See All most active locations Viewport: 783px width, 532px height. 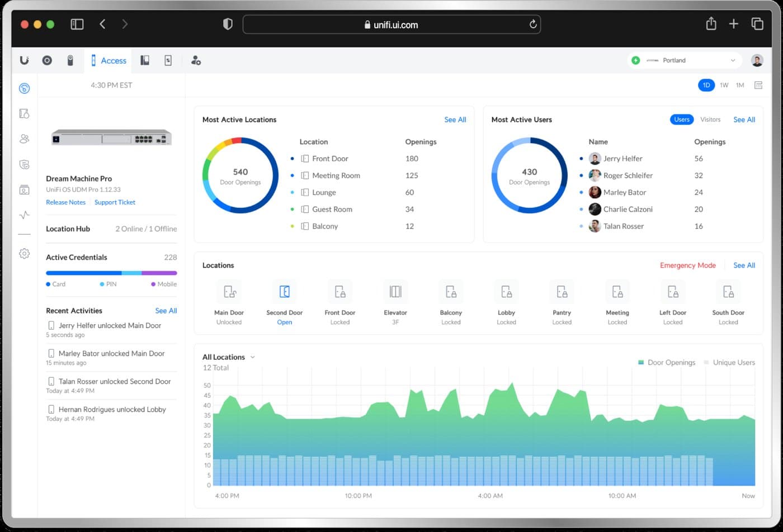click(x=455, y=120)
